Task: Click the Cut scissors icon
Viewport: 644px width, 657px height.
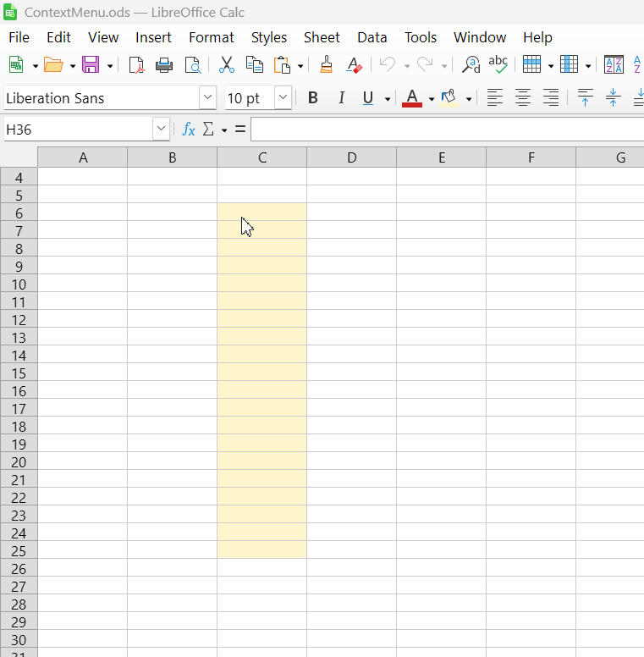Action: 226,65
